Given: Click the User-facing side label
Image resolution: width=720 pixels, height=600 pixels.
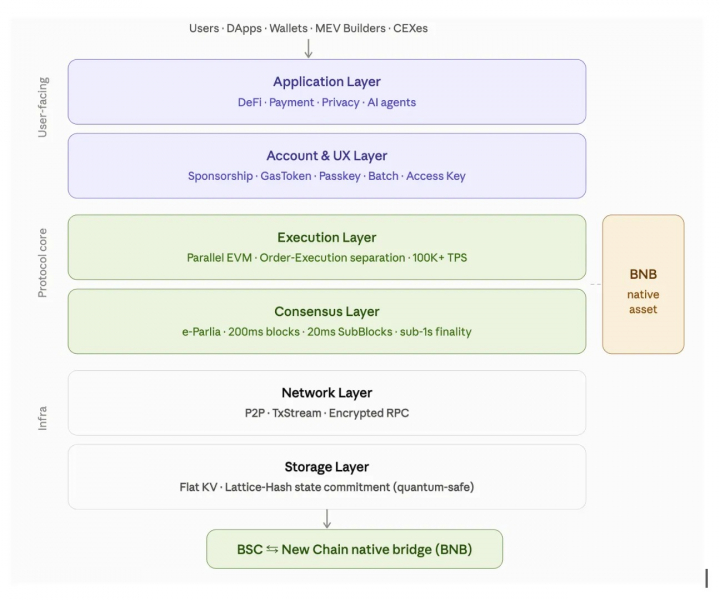Looking at the screenshot, I should coord(42,107).
